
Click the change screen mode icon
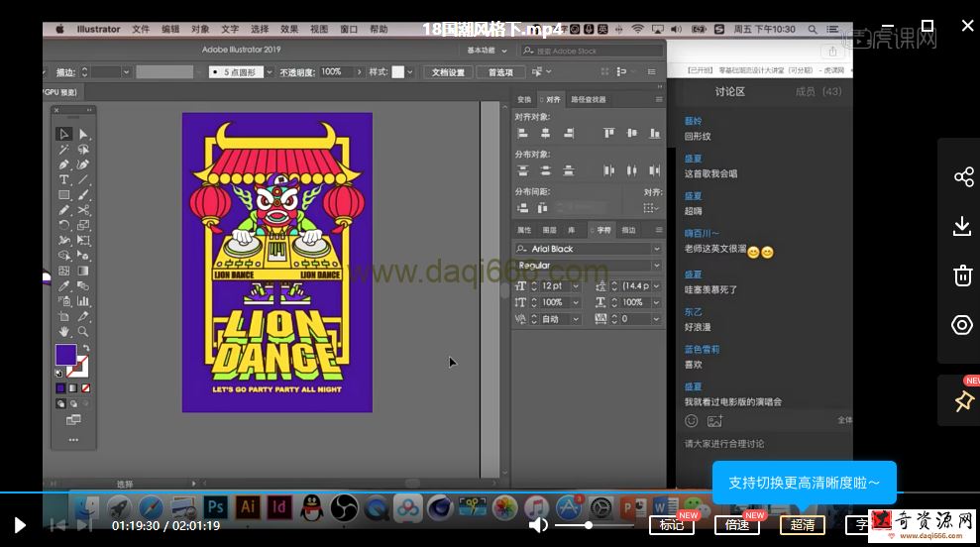coord(73,419)
